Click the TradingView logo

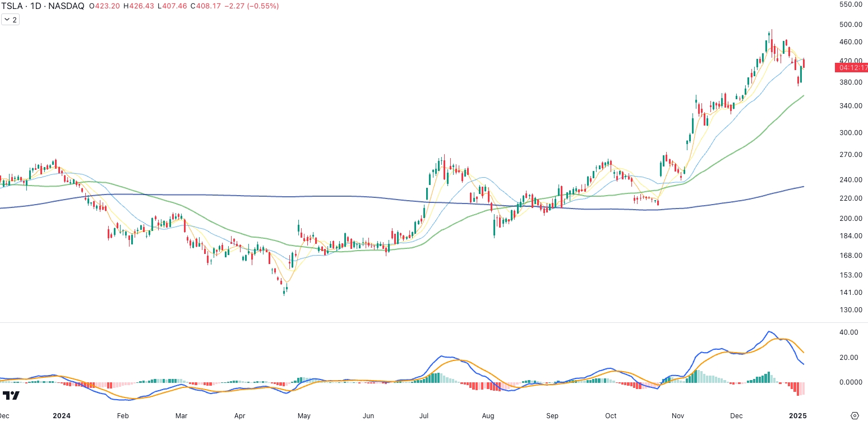tap(11, 395)
